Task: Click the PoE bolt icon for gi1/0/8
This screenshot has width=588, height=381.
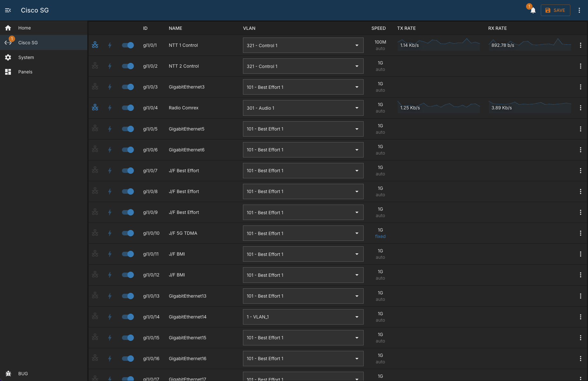Action: (110, 191)
